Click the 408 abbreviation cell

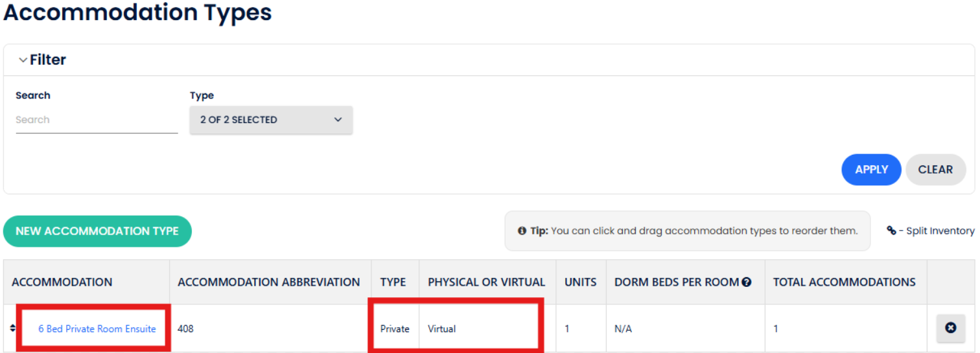[x=186, y=329]
